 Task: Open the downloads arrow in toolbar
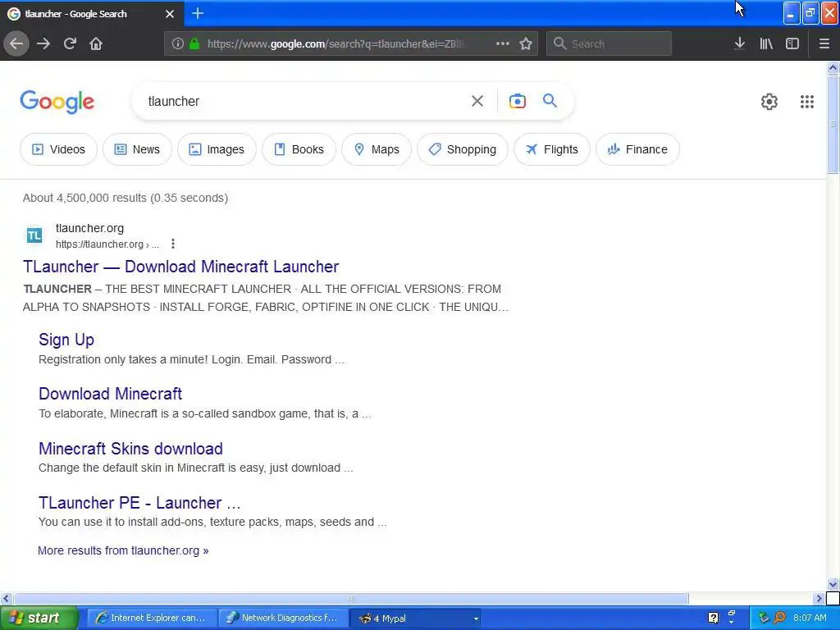click(739, 43)
